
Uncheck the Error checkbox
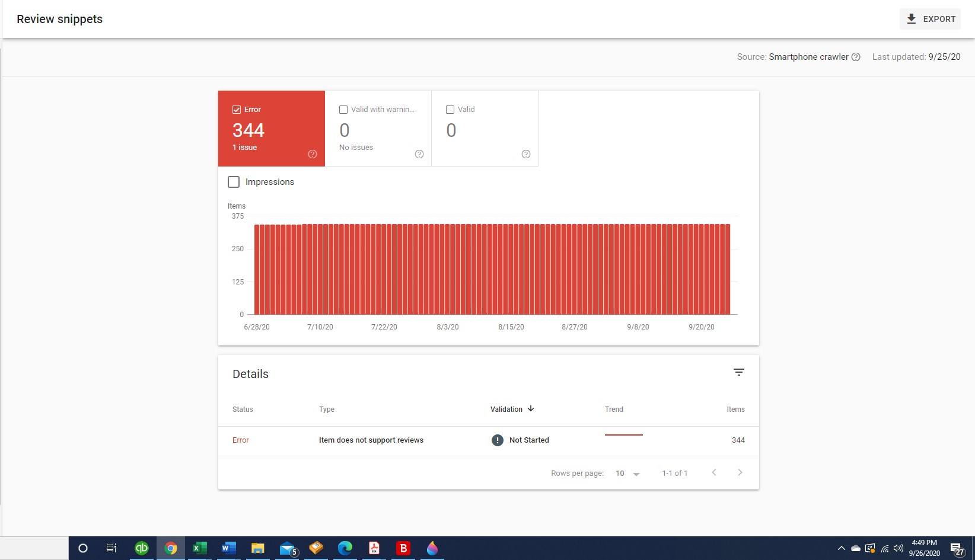pos(237,110)
